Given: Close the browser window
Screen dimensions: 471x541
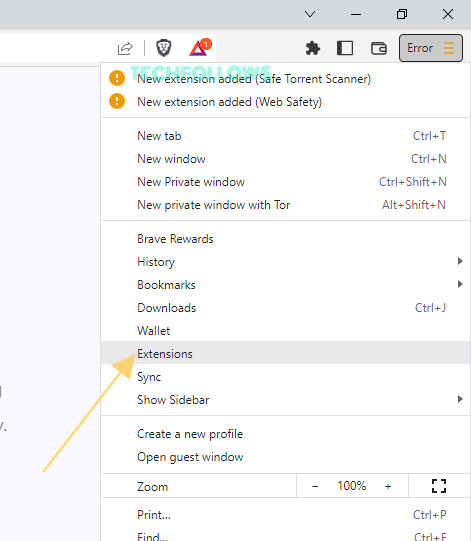Looking at the screenshot, I should click(448, 14).
